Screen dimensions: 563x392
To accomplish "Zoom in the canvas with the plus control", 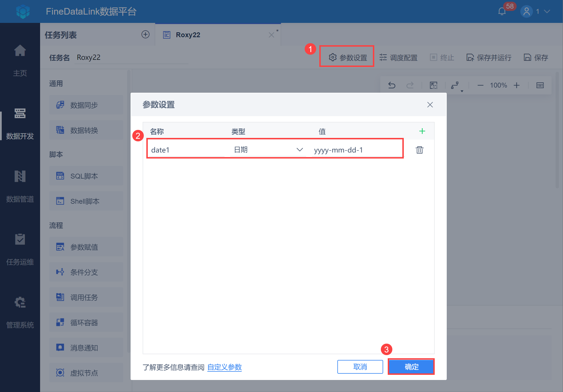I will click(517, 85).
